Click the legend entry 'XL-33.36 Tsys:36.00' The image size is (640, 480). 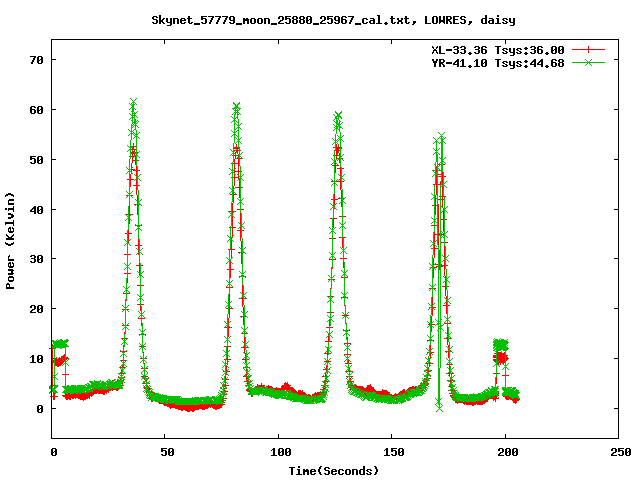pos(498,50)
